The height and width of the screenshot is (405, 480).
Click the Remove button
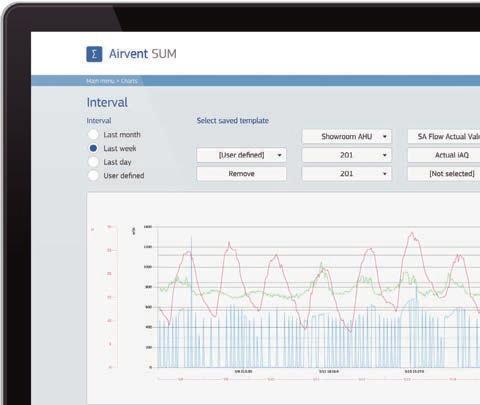click(241, 174)
